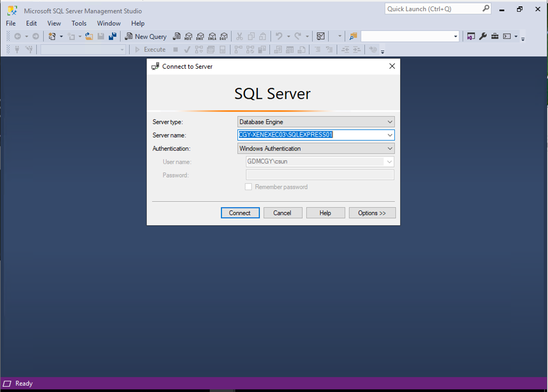Open the Undo history dropdown arrow

click(288, 36)
